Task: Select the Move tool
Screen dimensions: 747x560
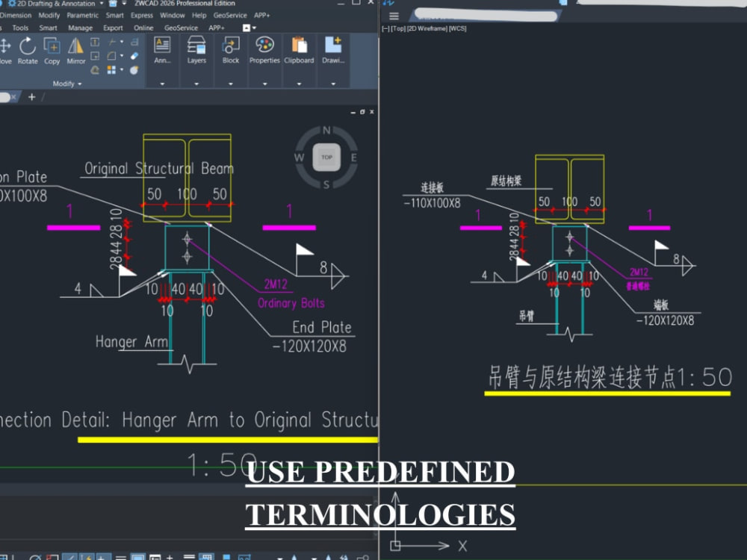Action: [5, 50]
